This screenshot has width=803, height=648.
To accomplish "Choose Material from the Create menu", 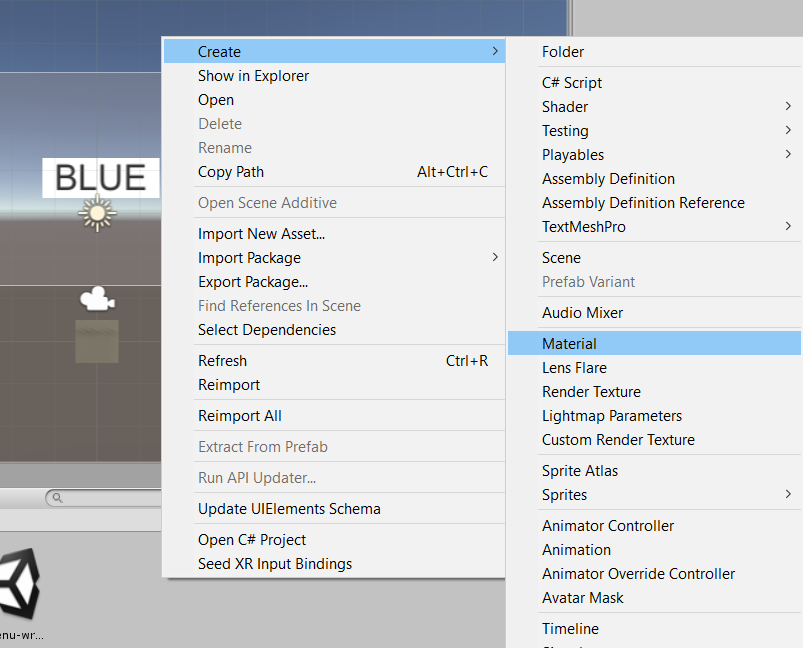I will 569,344.
